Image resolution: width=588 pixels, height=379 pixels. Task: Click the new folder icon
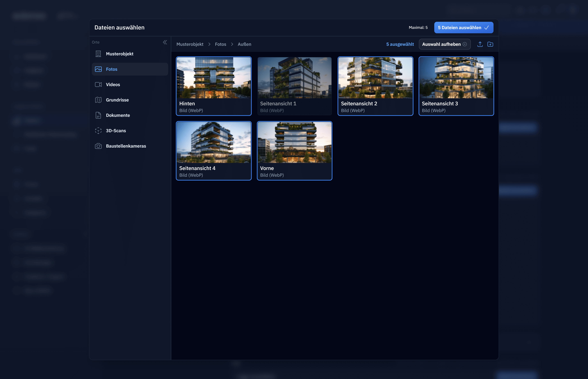point(490,44)
